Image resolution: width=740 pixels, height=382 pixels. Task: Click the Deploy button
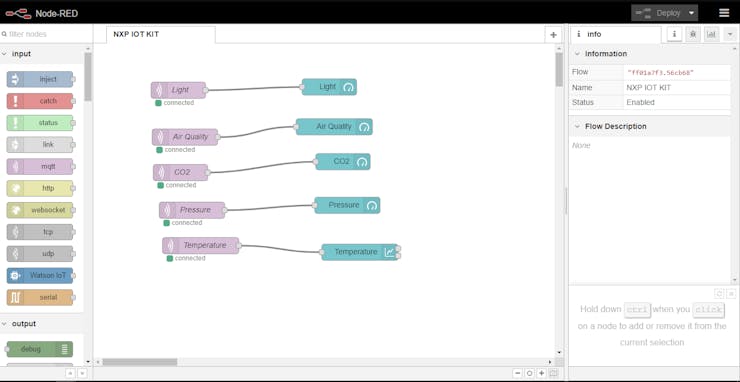(x=658, y=13)
